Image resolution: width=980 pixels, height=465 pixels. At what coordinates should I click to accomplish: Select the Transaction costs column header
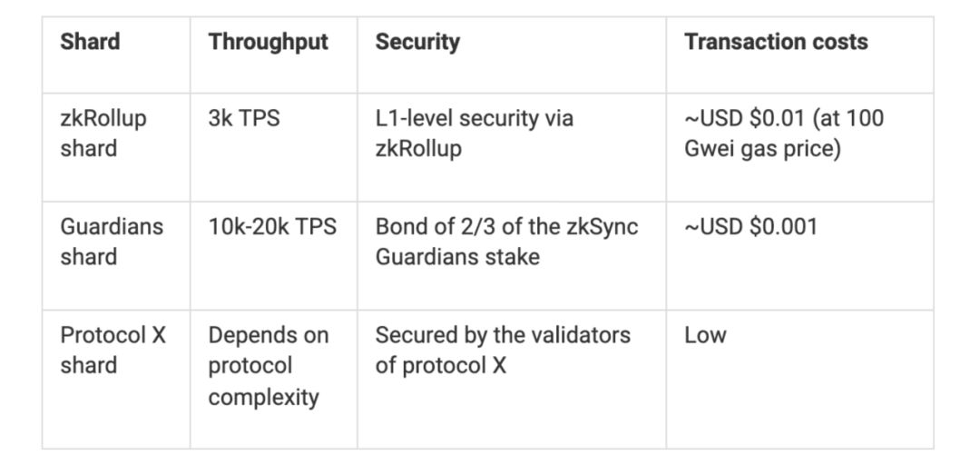click(776, 42)
